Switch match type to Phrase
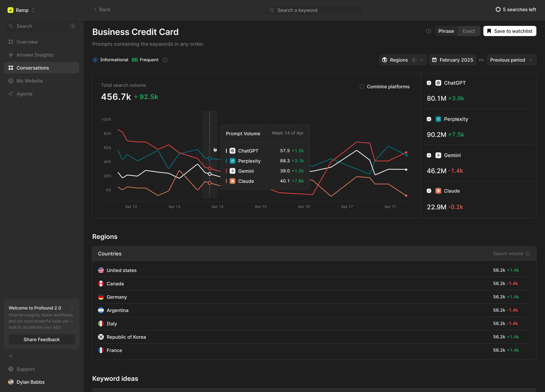545x392 pixels. (x=446, y=31)
